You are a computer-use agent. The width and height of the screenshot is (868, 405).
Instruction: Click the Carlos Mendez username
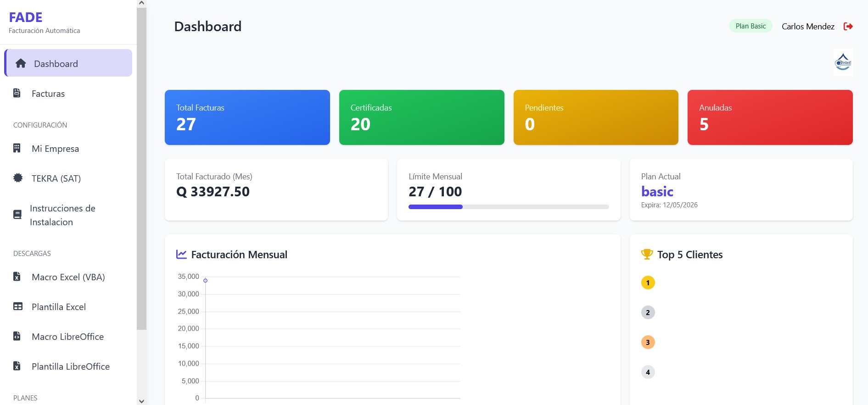(808, 27)
